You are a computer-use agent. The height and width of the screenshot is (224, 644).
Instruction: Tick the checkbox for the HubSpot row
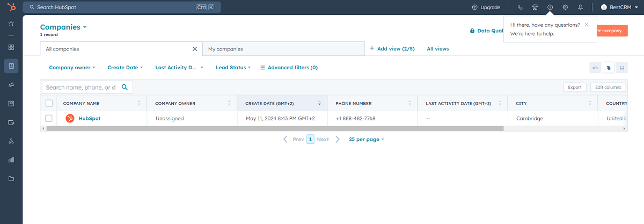click(x=49, y=118)
